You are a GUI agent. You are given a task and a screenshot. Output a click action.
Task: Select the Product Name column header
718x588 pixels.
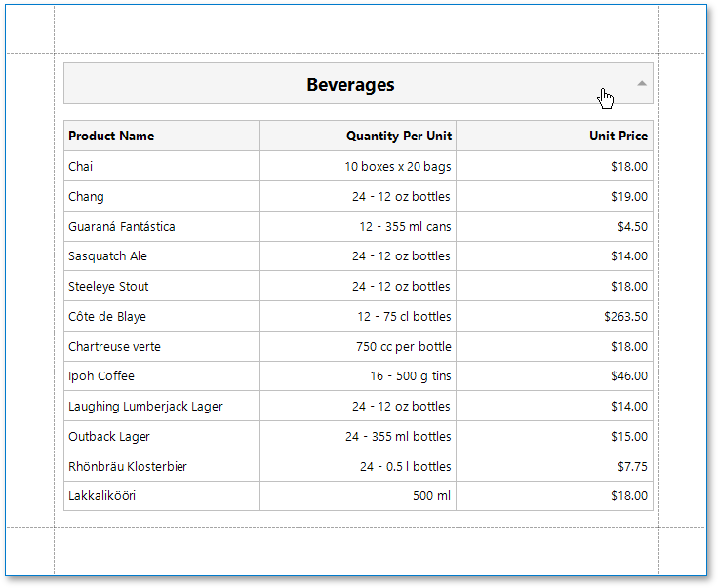tap(111, 137)
